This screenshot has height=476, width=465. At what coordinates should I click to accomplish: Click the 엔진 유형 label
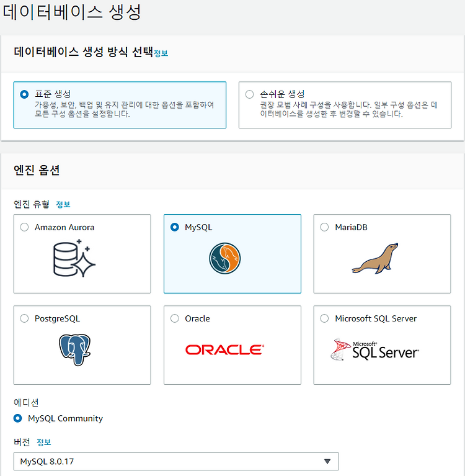(x=31, y=204)
